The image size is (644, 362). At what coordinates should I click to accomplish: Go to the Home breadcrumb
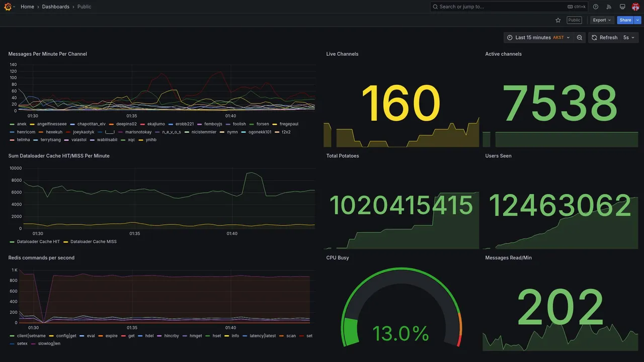coord(27,7)
